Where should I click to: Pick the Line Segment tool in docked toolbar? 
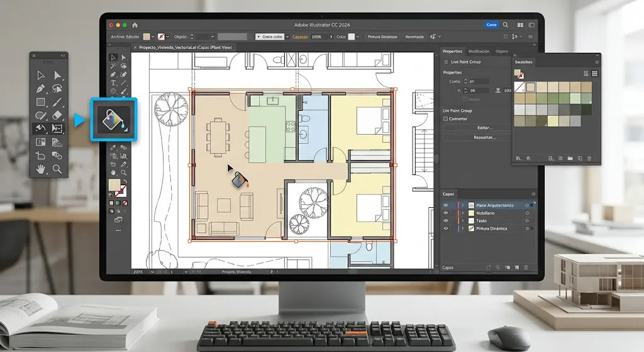124,82
